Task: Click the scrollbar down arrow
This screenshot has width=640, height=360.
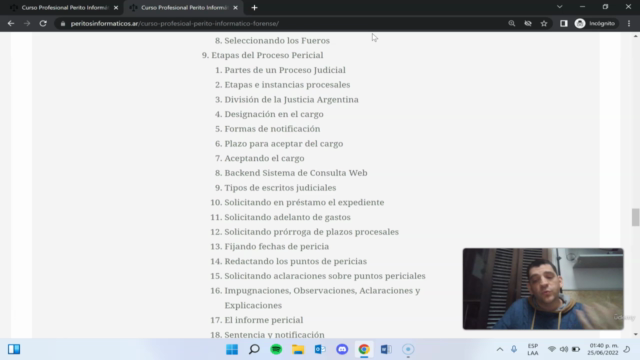Action: pos(635,334)
